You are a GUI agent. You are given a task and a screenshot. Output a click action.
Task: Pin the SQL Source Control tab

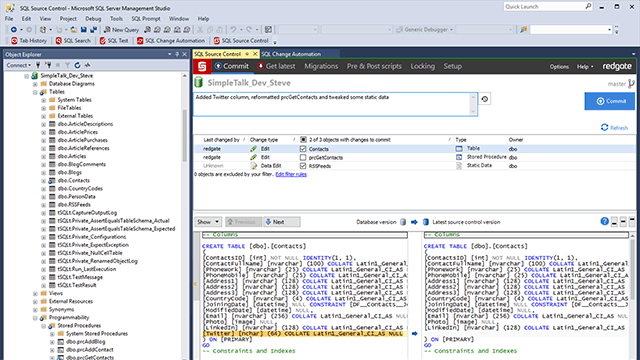[247, 54]
